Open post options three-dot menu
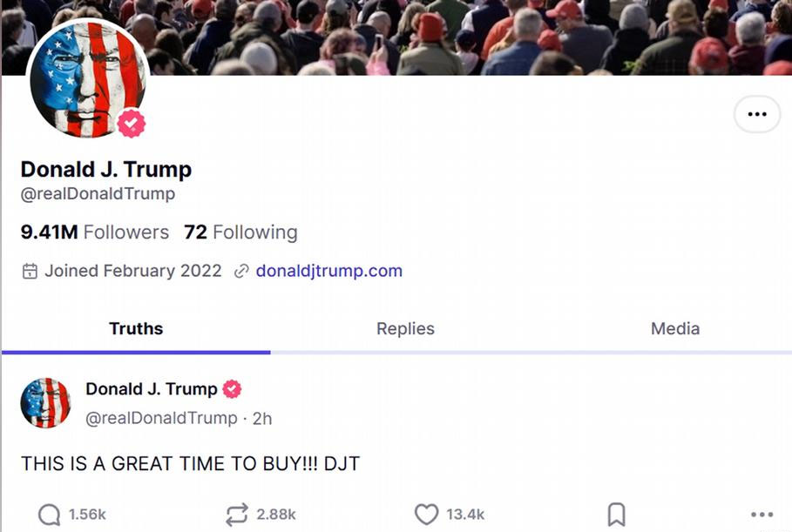Image resolution: width=792 pixels, height=532 pixels. (762, 515)
